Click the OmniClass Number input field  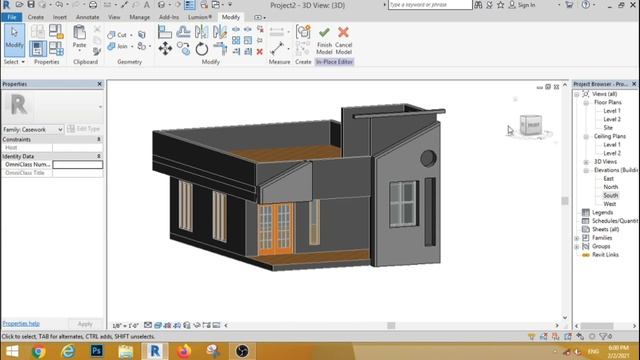(78, 164)
